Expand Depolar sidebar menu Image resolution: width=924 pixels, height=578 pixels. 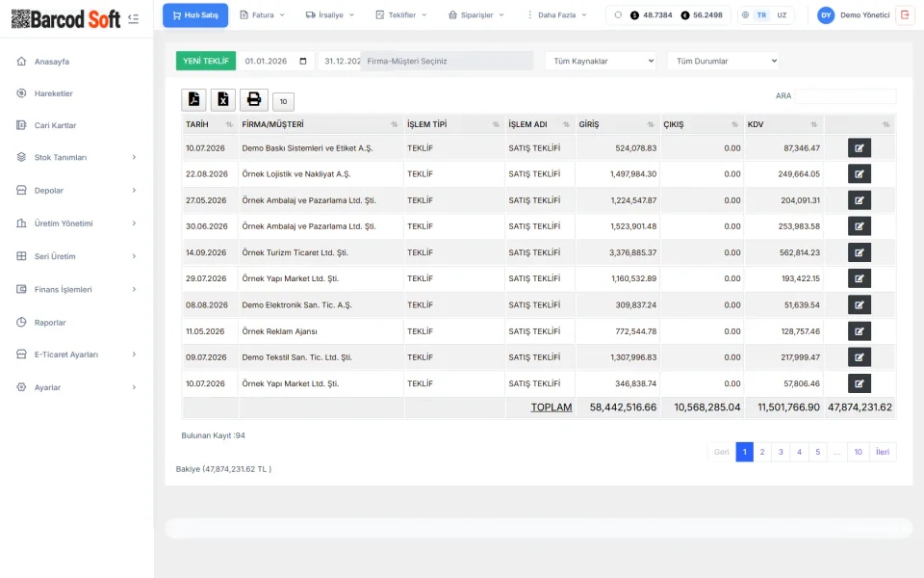tap(77, 191)
